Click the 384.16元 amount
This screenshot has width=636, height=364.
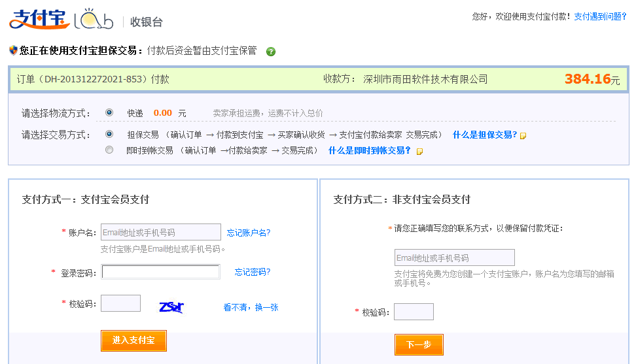[592, 79]
